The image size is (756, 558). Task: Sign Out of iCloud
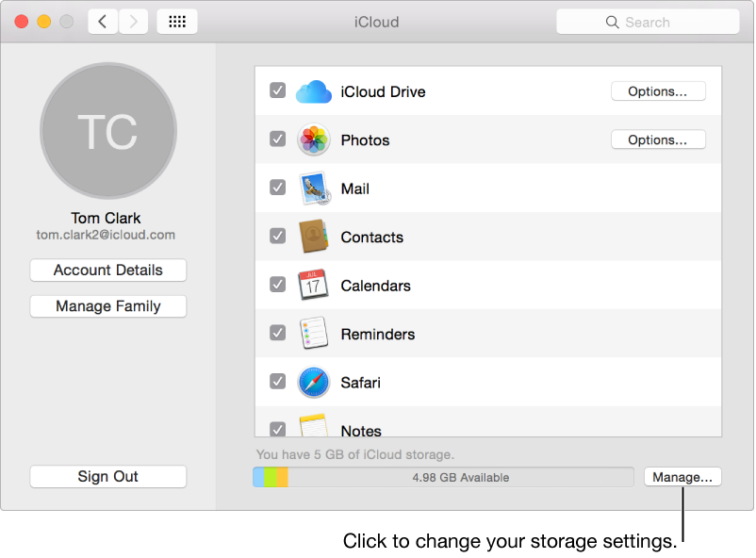107,476
